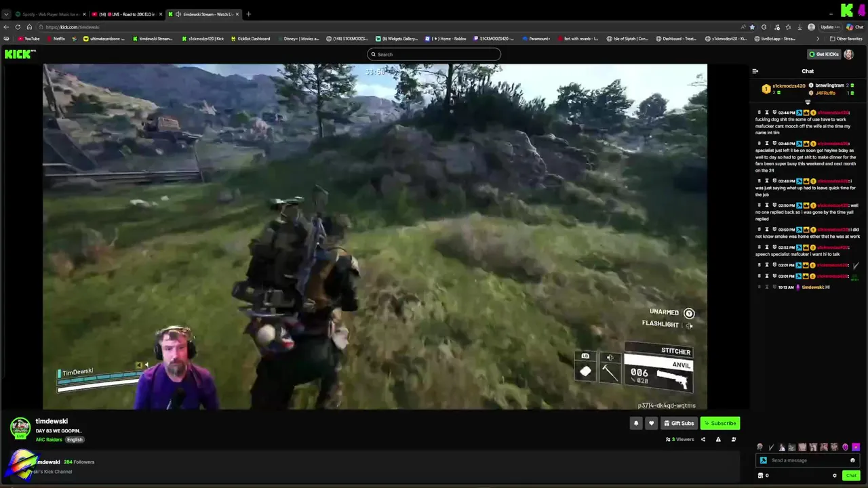This screenshot has height=488, width=868.
Task: Click the Kick search box
Action: coord(434,54)
